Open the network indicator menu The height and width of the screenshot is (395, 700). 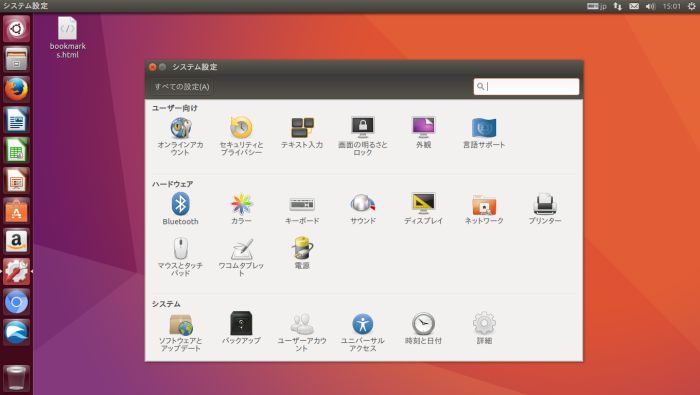617,6
